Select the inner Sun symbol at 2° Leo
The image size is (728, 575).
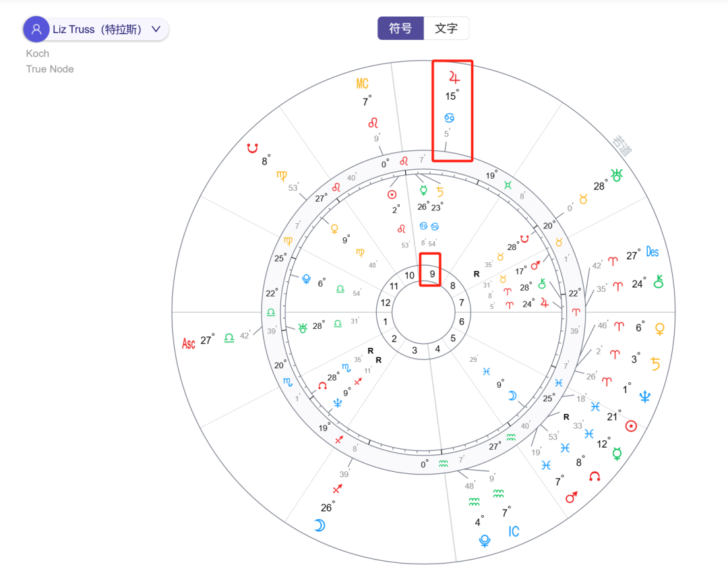pos(392,194)
